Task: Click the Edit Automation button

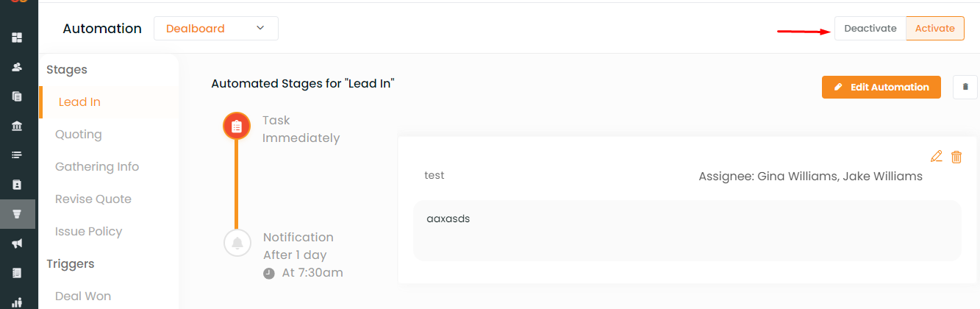Action: tap(881, 87)
